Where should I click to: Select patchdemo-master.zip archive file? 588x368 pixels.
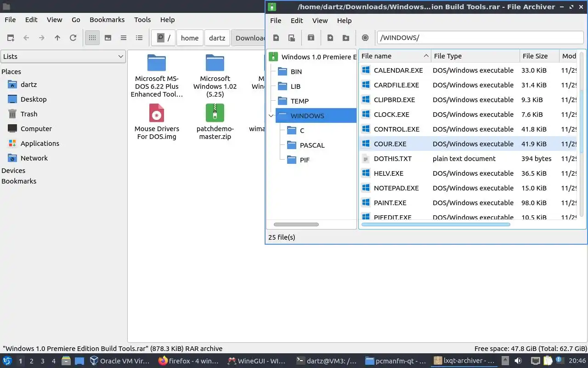point(215,121)
